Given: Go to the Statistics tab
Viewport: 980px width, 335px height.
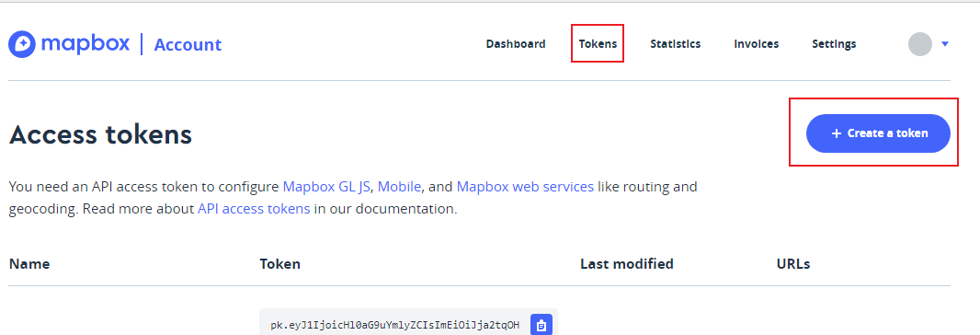Looking at the screenshot, I should (675, 44).
